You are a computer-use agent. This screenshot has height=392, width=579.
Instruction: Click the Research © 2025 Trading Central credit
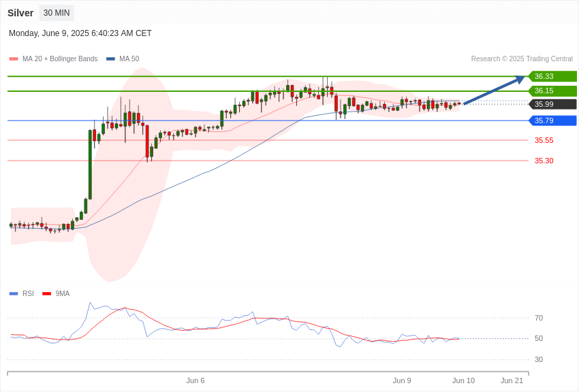(522, 59)
